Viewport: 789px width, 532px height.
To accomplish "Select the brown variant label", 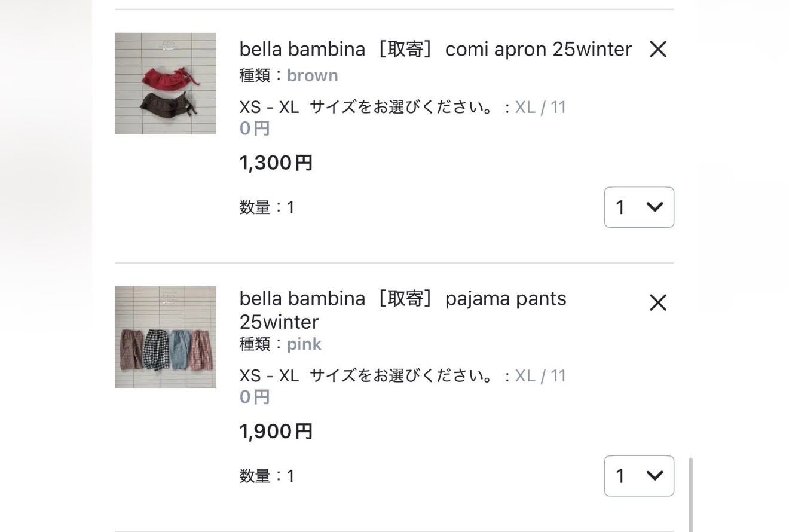I will [313, 75].
